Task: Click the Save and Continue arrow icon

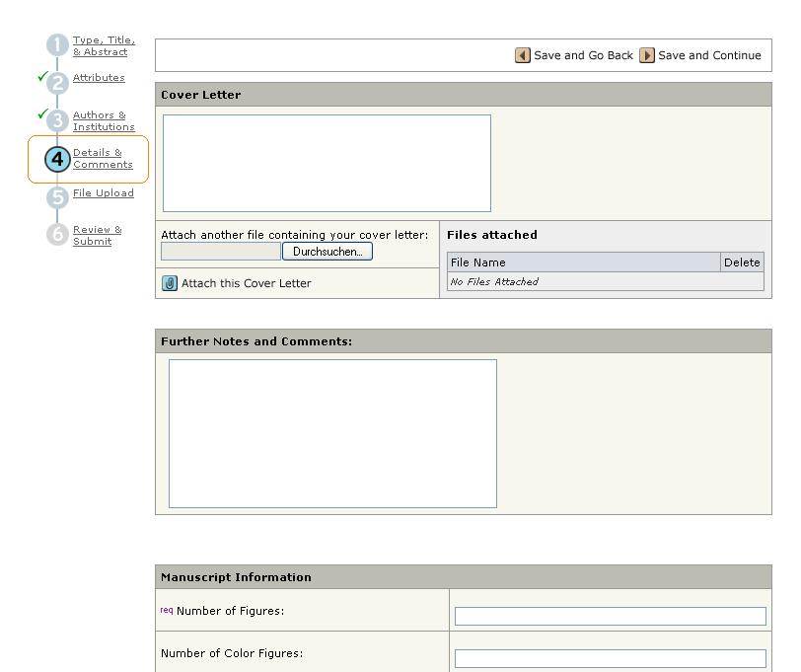Action: 647,55
